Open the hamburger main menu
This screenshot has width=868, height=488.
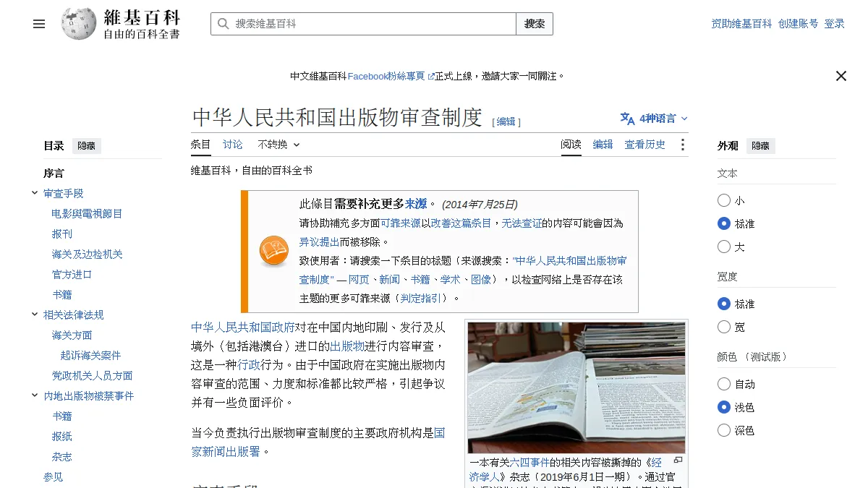tap(39, 24)
